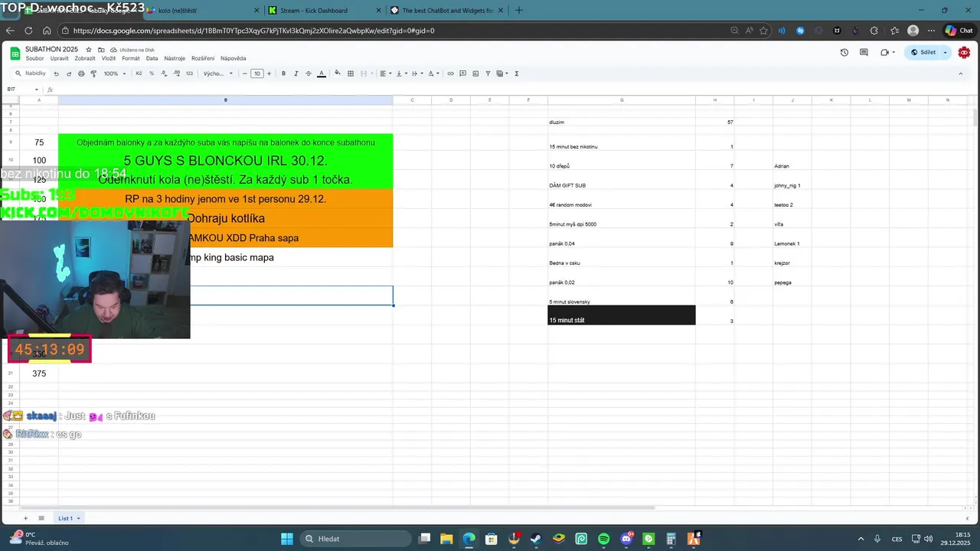Redo the last action in Sheets
Viewport: 980px width, 551px height.
[x=69, y=73]
